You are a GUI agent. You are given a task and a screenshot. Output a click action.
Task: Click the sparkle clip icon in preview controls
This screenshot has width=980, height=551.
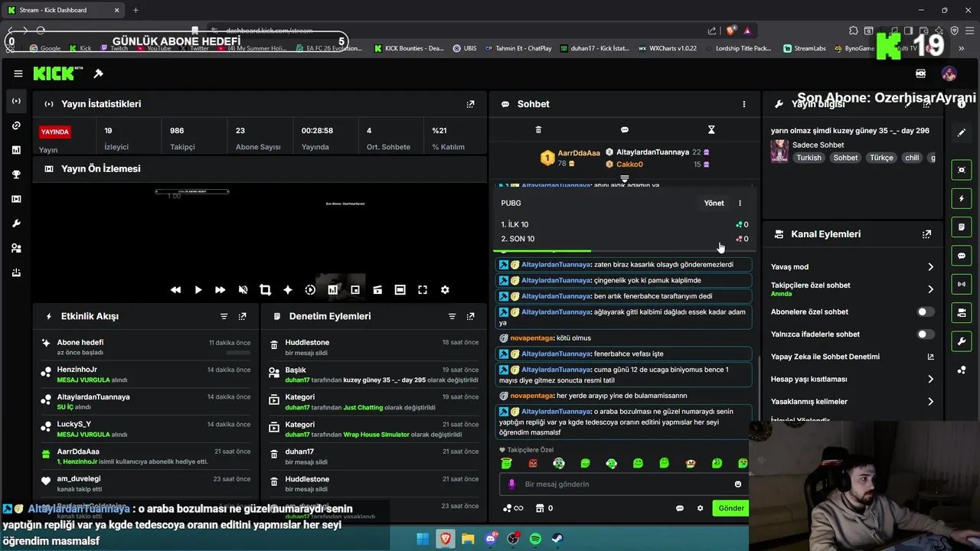[x=288, y=290]
